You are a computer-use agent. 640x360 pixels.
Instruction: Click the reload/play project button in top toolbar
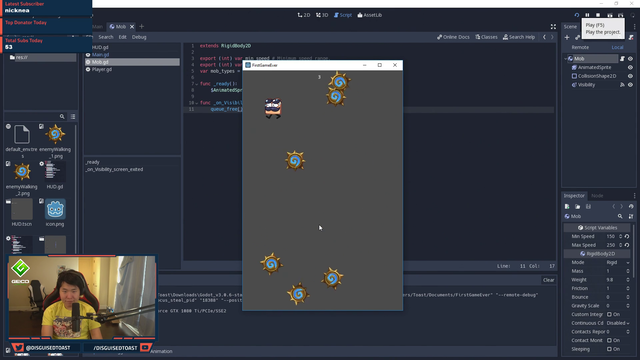[577, 15]
